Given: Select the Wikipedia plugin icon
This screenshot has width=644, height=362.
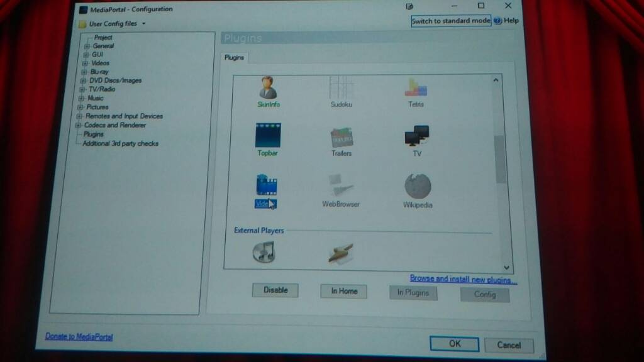Looking at the screenshot, I should point(418,186).
